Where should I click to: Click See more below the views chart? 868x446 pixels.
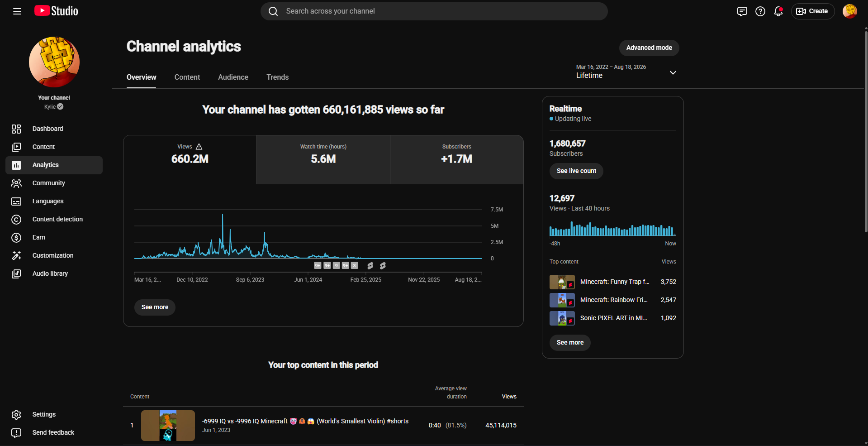click(155, 307)
